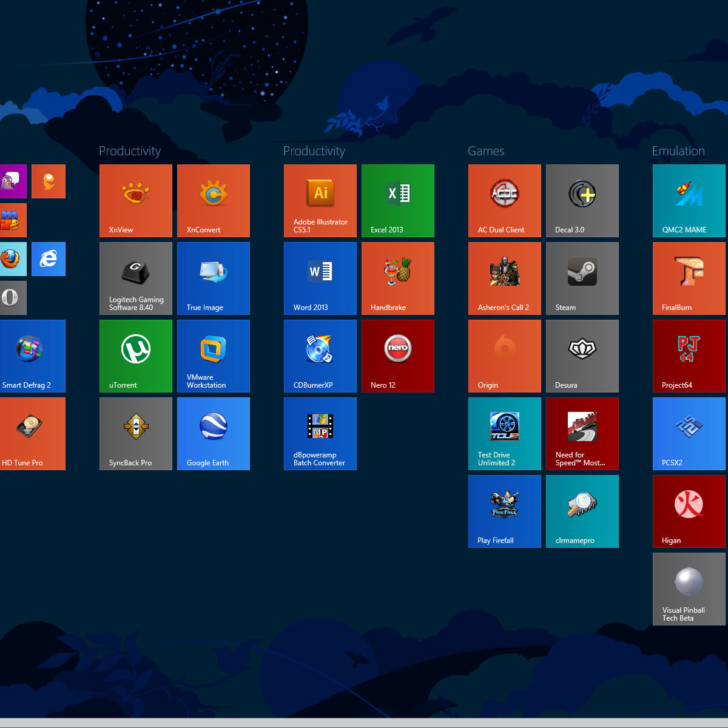Open the Excel 2013 tile

pos(398,201)
